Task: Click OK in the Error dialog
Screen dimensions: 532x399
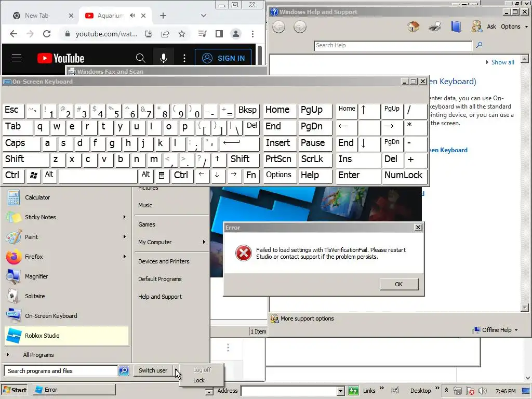Action: (x=399, y=284)
